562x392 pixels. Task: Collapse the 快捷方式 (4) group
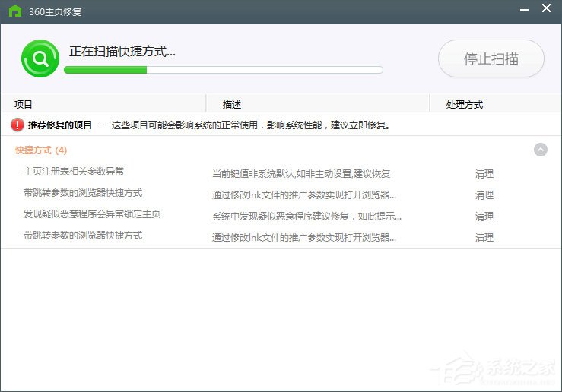coord(541,150)
